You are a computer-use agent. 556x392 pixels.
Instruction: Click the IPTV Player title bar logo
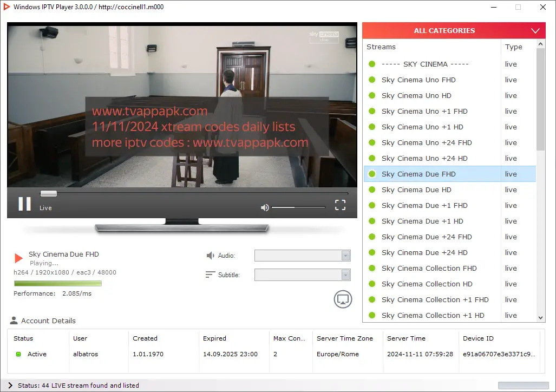pos(6,6)
